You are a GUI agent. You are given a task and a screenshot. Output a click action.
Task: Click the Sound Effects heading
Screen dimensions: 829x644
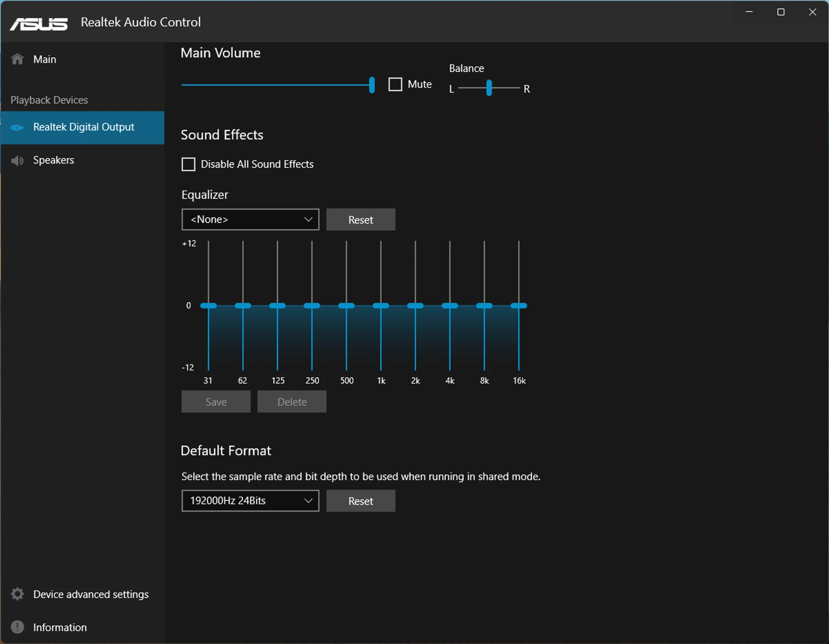point(222,135)
